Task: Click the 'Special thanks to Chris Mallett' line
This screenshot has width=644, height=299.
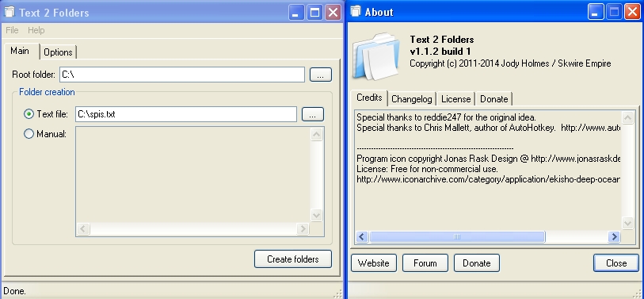Action: click(488, 128)
